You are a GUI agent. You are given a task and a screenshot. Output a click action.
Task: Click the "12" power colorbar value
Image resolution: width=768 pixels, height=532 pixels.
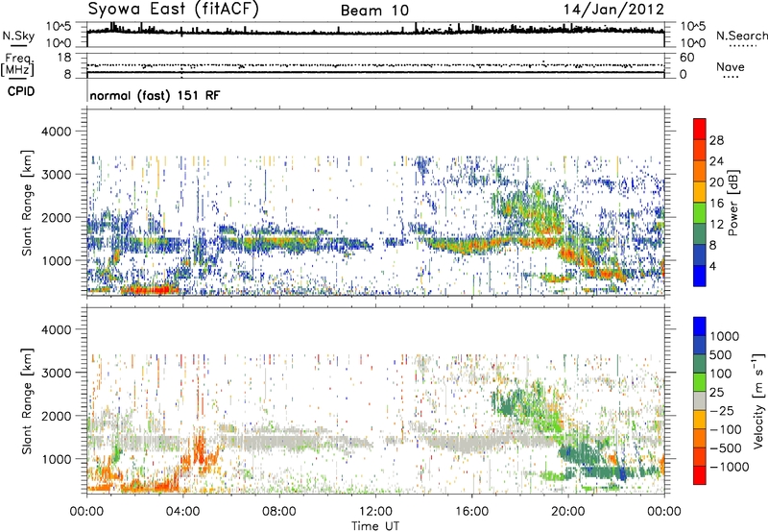click(716, 225)
